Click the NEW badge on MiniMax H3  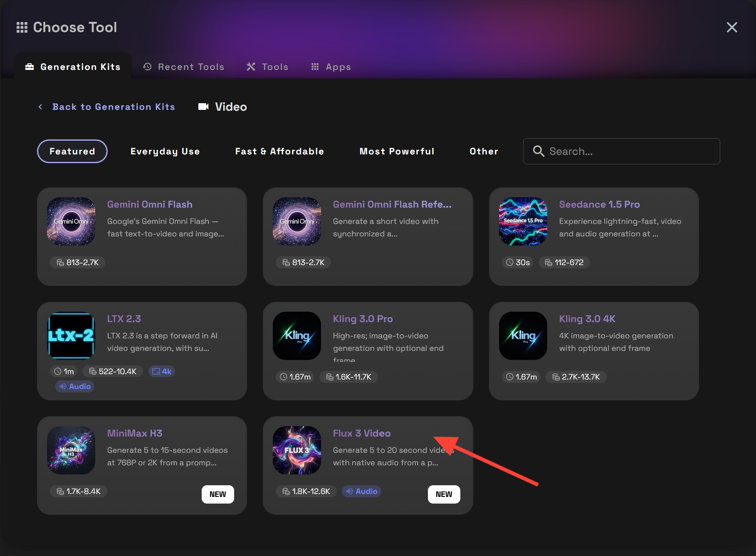[x=218, y=494]
